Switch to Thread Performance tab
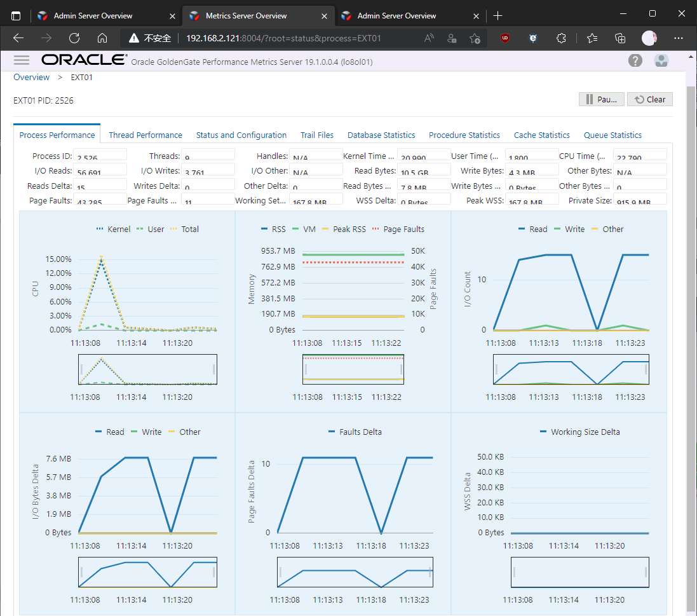This screenshot has width=697, height=616. pos(145,135)
